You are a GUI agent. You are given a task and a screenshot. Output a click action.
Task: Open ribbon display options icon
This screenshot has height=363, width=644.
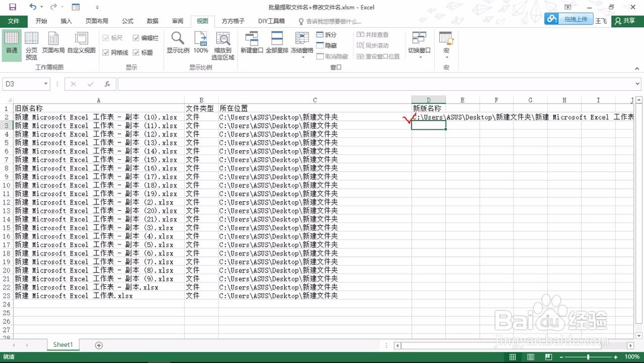tap(567, 7)
